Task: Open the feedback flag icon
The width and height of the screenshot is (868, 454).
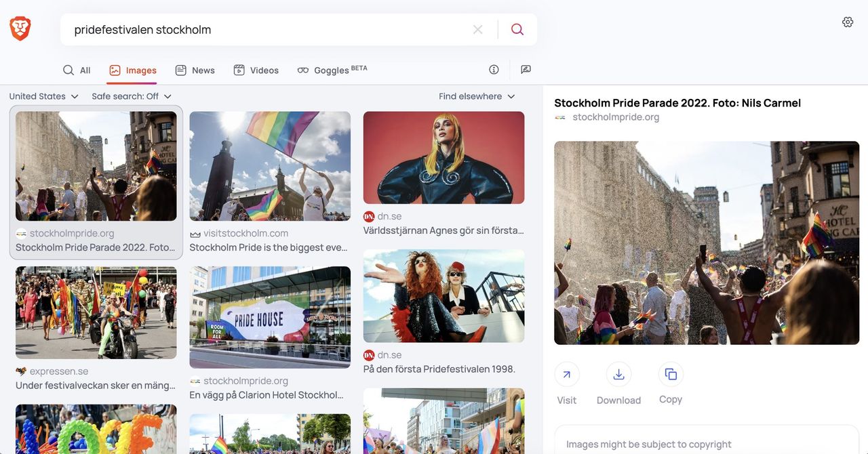Action: [526, 69]
